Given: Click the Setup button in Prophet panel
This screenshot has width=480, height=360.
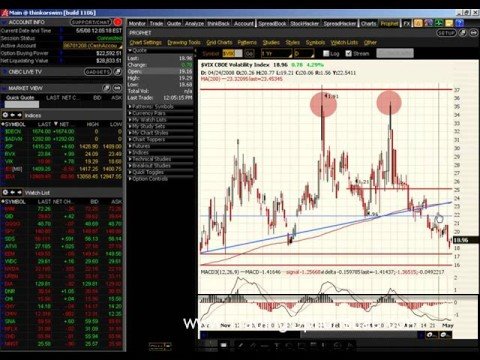Looking at the screenshot, I should click(x=446, y=33).
